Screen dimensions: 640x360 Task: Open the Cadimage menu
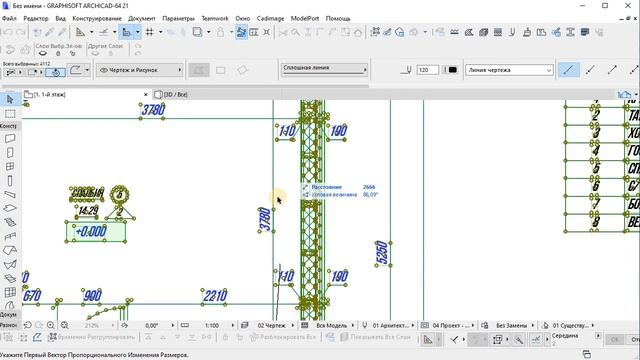[x=270, y=18]
